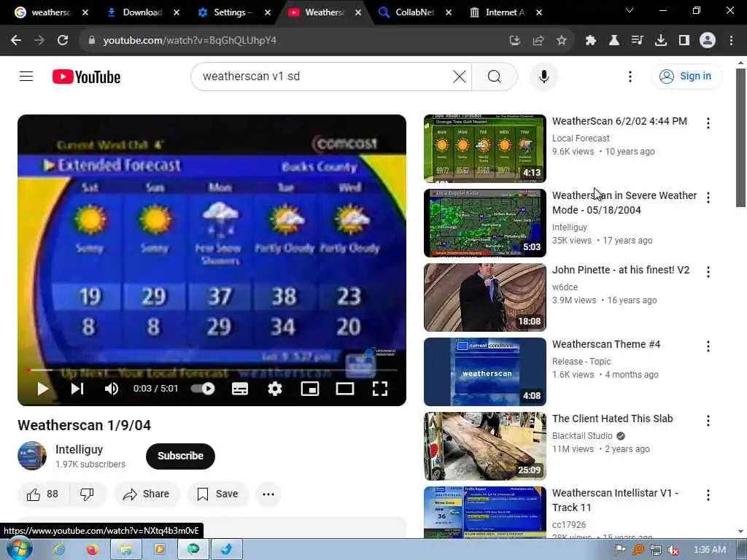The image size is (747, 560).
Task: Open Chrome three-dot menu
Action: click(731, 41)
